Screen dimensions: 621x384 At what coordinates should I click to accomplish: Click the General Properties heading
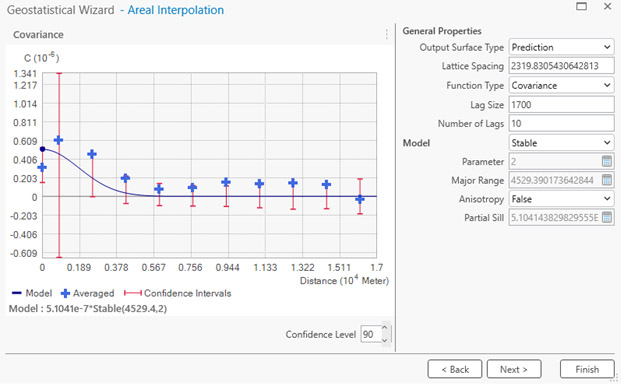[442, 31]
